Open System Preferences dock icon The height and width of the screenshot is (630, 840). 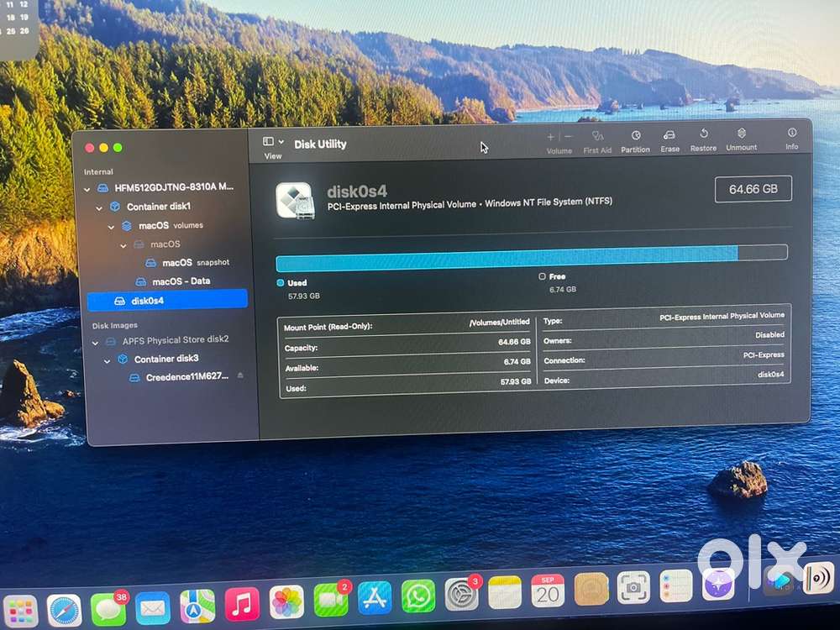(462, 594)
